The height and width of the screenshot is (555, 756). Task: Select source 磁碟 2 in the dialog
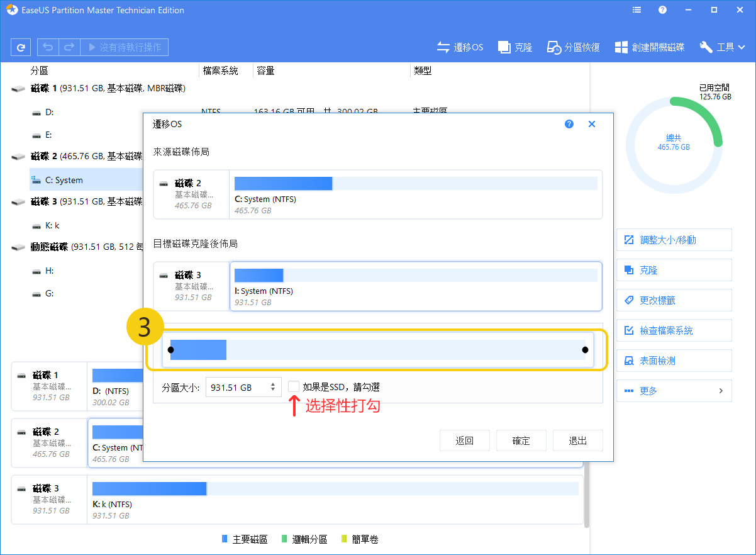click(x=192, y=194)
